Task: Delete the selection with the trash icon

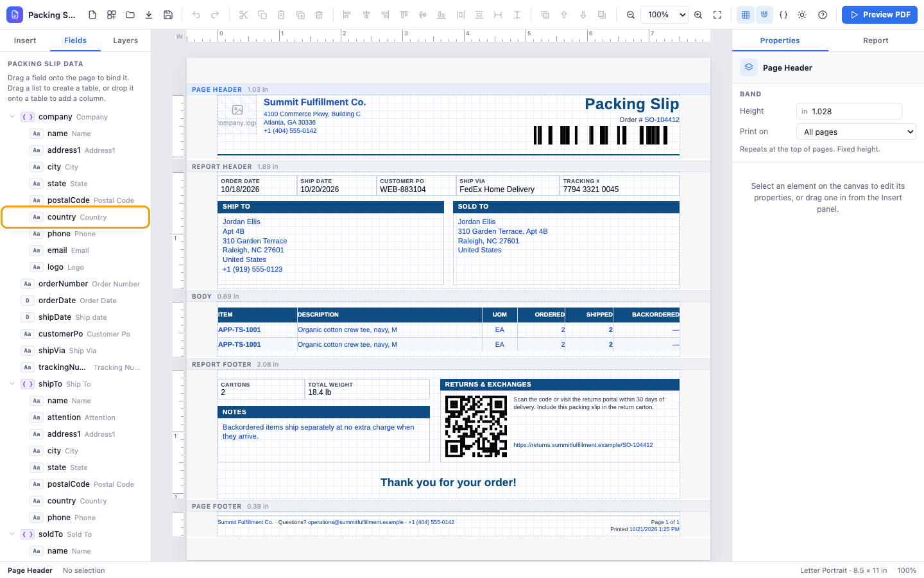Action: point(319,15)
